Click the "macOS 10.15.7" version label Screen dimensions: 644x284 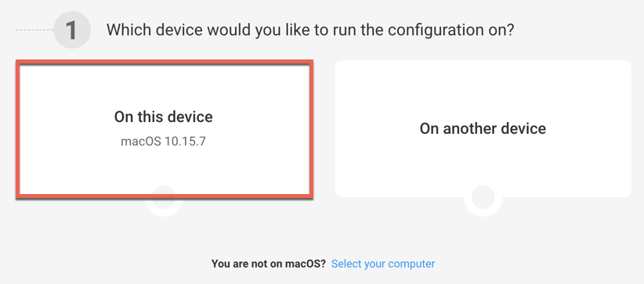click(x=164, y=142)
